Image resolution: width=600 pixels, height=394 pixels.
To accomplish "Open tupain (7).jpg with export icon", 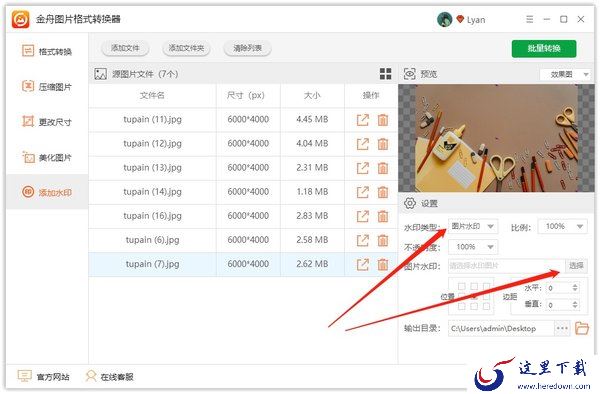I will click(362, 264).
